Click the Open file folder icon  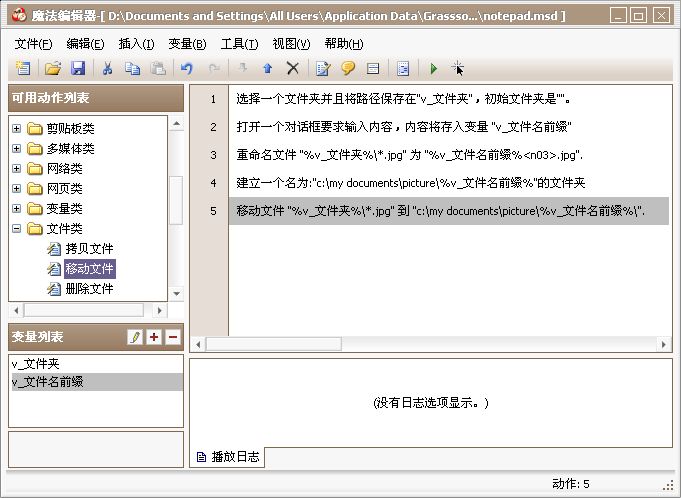53,68
